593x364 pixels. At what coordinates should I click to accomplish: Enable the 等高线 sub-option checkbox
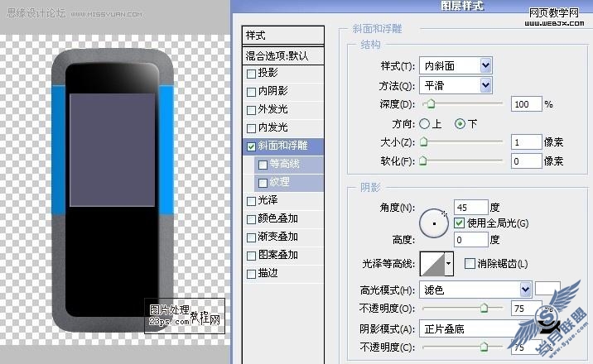(x=263, y=165)
